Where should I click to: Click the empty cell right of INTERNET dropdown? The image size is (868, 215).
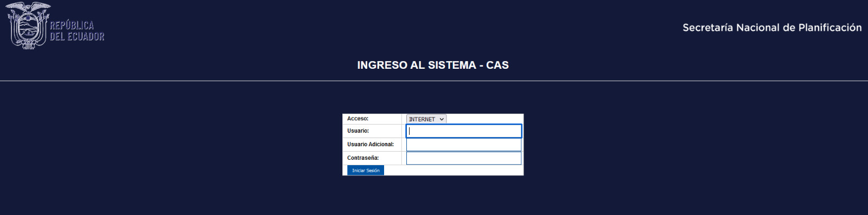coord(484,119)
